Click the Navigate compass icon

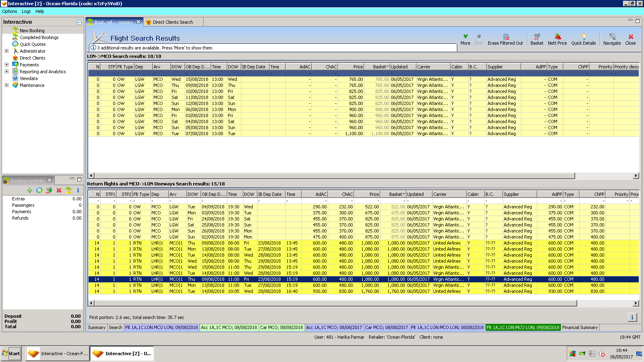(x=612, y=37)
